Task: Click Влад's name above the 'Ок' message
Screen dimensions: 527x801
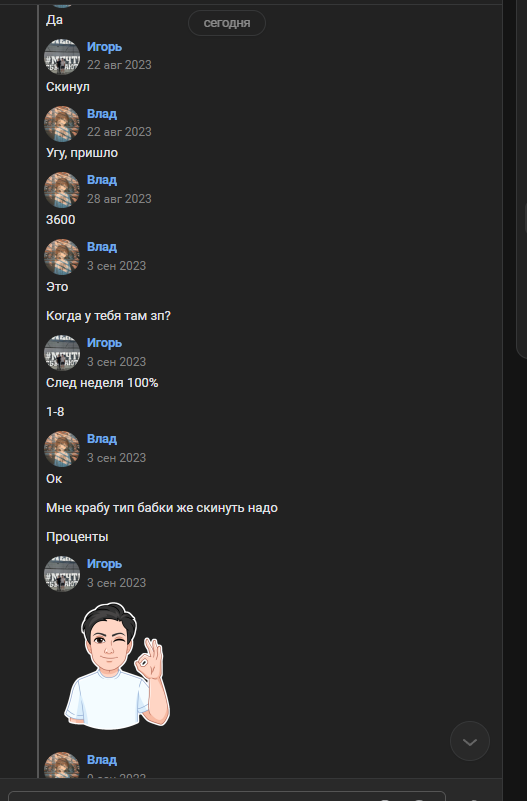Action: coord(102,439)
